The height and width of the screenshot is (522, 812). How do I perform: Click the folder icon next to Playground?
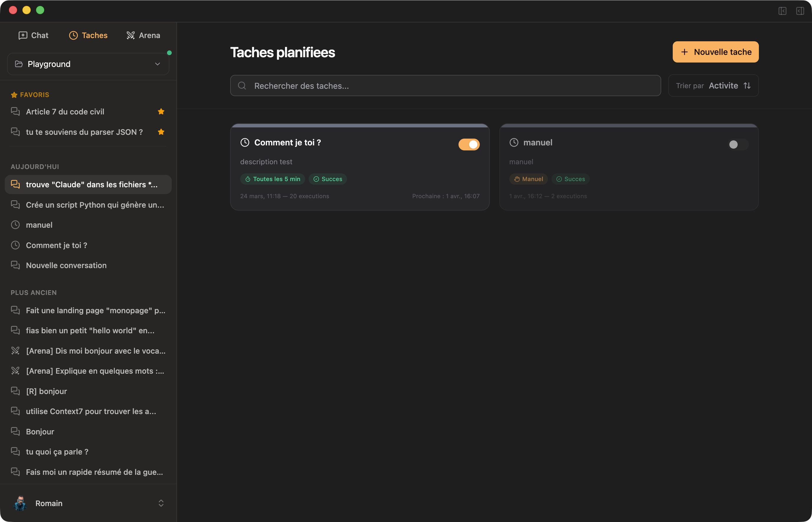click(19, 64)
